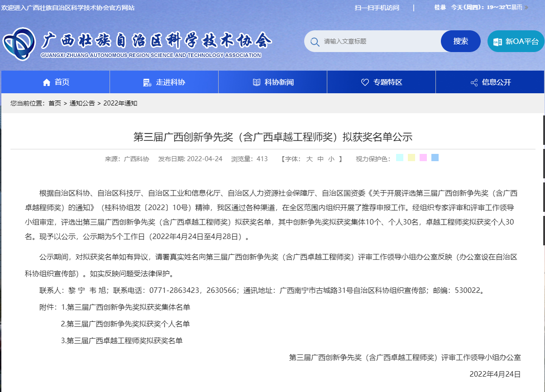The width and height of the screenshot is (545, 392).
Task: Click the building icon beside 走进科协
Action: 147,82
